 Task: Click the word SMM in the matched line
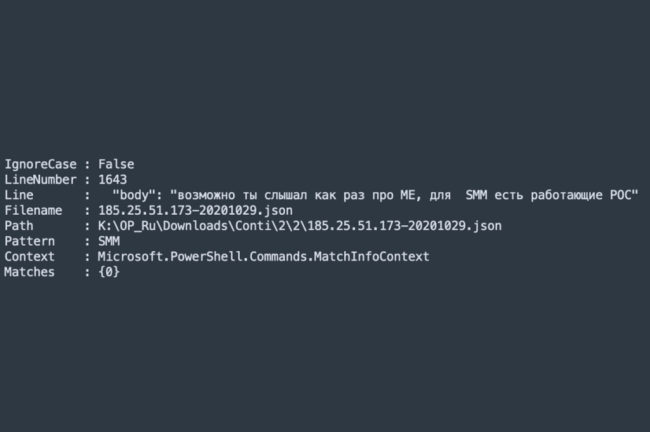(476, 195)
